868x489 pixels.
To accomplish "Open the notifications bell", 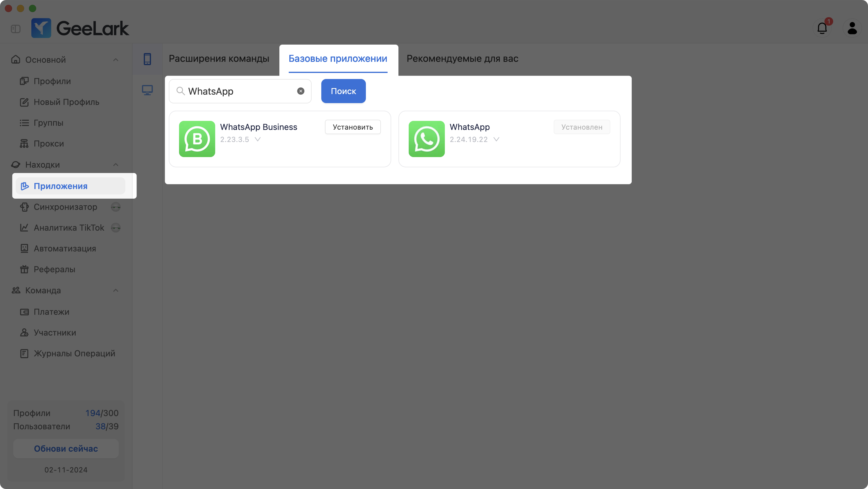I will coord(822,28).
